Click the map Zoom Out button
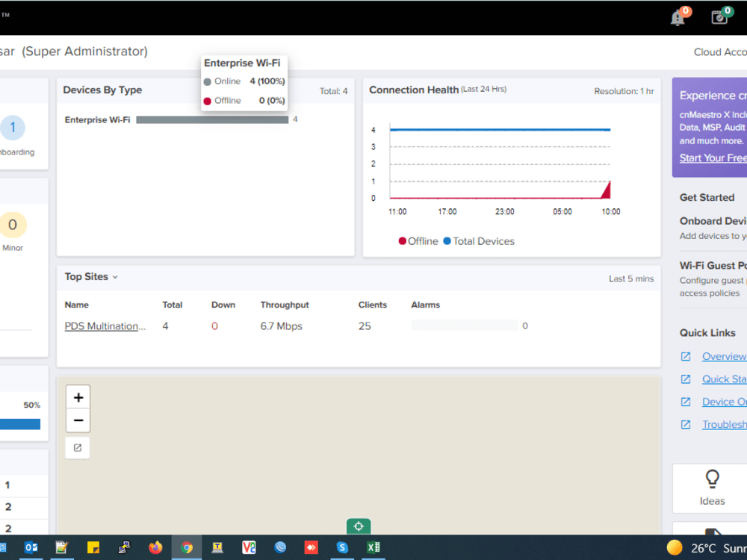 point(78,420)
